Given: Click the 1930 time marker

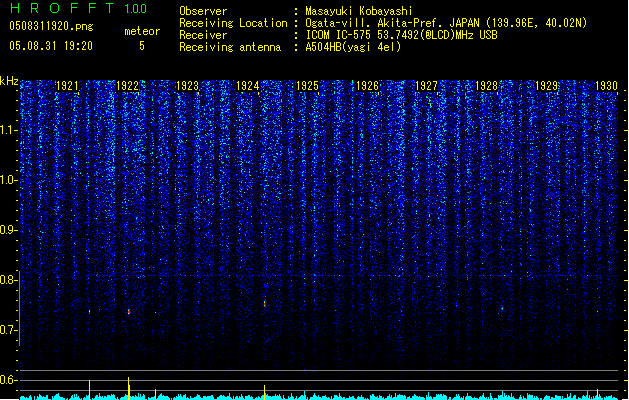Looking at the screenshot, I should click(606, 86).
